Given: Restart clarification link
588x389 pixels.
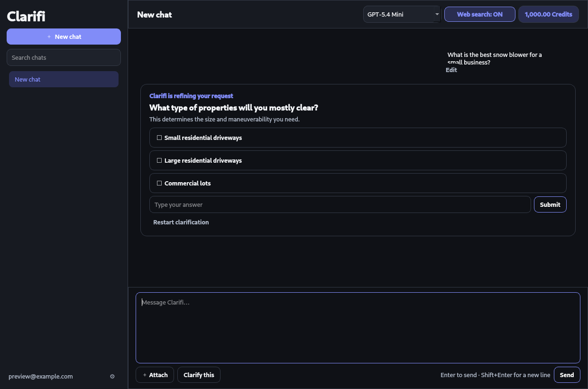Looking at the screenshot, I should pyautogui.click(x=181, y=222).
